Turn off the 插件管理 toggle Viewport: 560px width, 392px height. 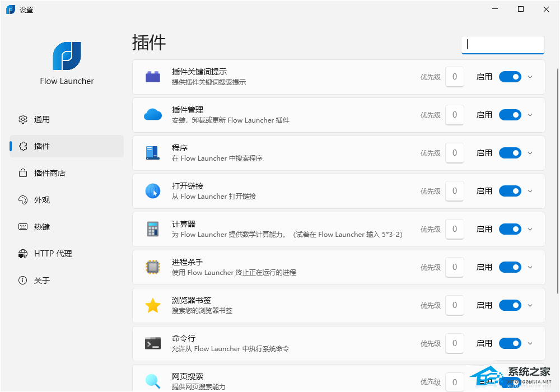tap(510, 115)
